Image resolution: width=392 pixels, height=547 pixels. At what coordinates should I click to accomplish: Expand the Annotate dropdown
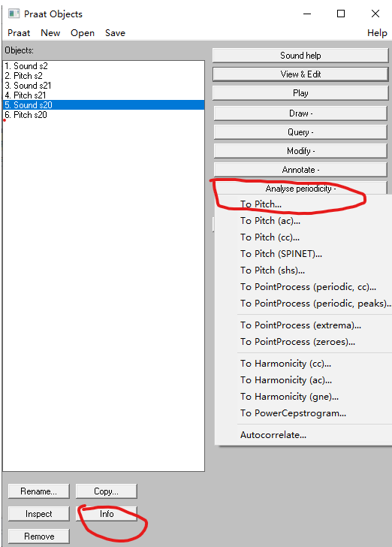(300, 170)
